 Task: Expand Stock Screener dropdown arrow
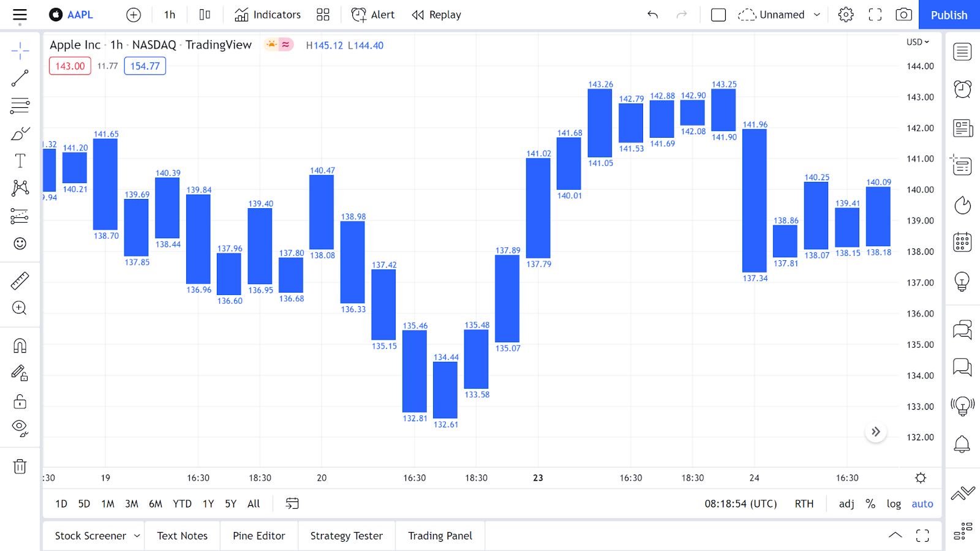137,536
